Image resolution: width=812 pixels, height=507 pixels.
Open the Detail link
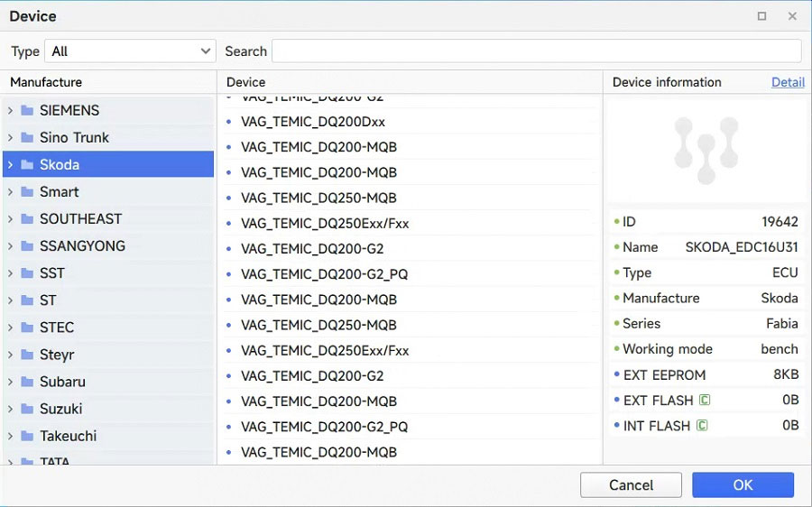coord(788,82)
